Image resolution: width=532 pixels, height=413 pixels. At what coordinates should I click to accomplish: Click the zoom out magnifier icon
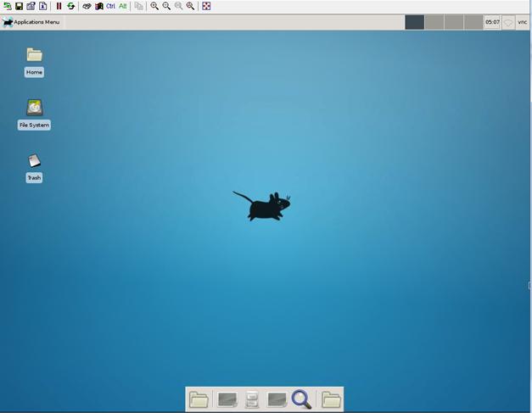[x=166, y=6]
